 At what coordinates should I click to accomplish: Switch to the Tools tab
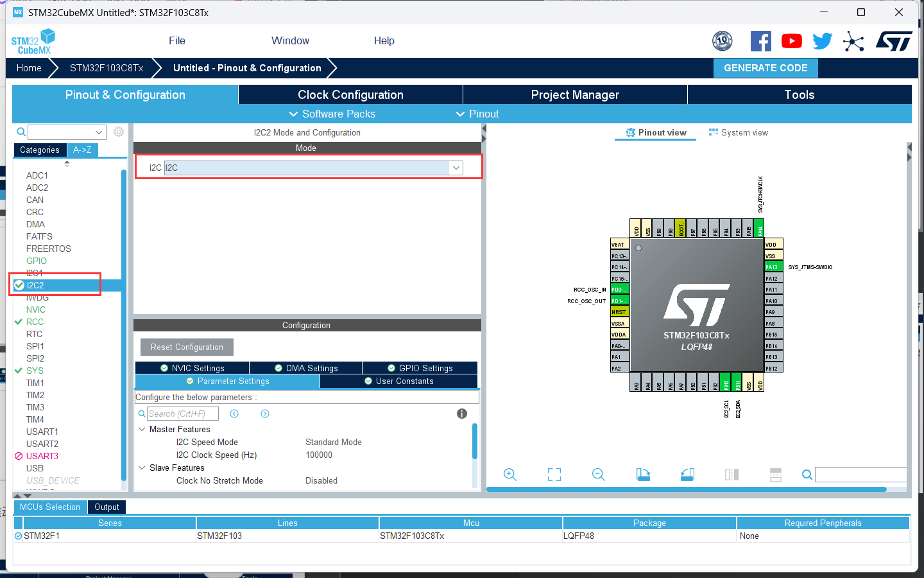coord(800,94)
